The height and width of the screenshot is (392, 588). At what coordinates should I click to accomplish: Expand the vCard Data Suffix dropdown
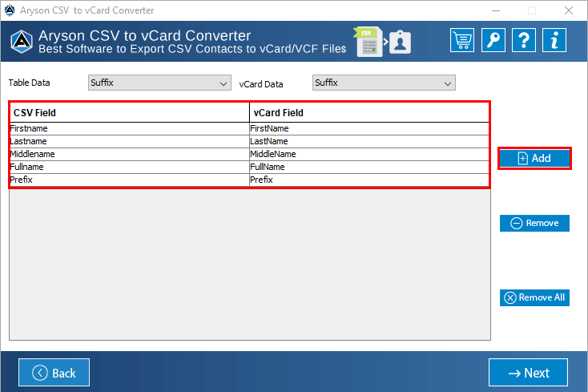coord(384,83)
